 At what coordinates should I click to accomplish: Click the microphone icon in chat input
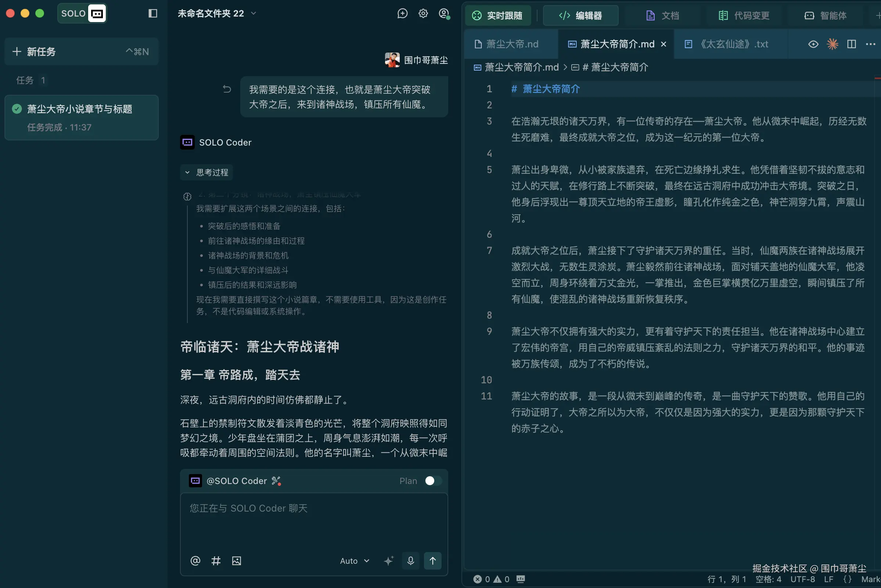(410, 561)
